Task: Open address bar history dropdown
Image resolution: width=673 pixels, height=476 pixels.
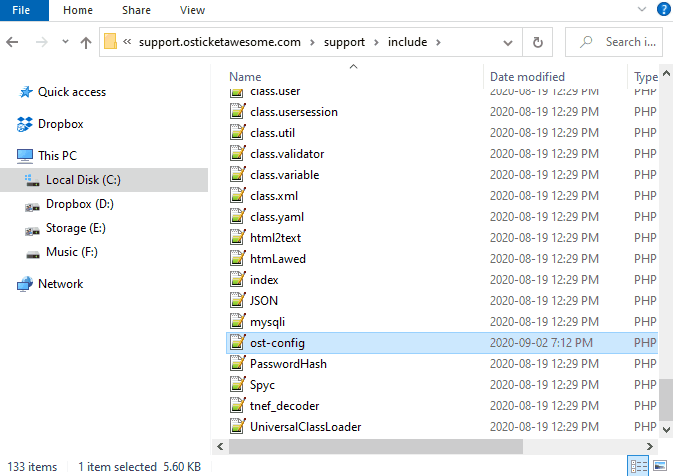Action: point(508,42)
